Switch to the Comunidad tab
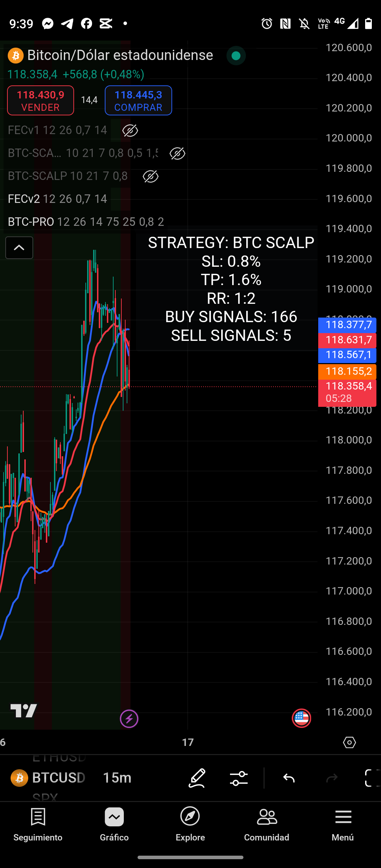The image size is (381, 868). [267, 825]
